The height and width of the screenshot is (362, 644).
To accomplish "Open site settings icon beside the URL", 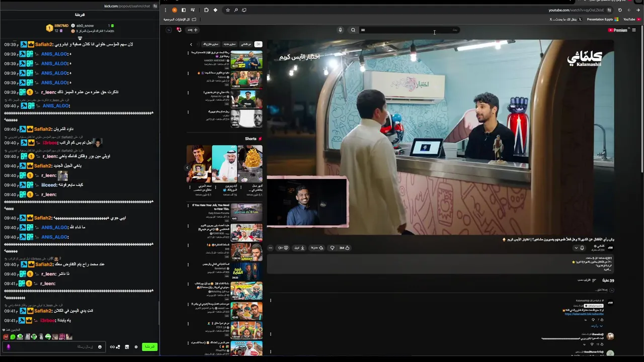I will 609,10.
